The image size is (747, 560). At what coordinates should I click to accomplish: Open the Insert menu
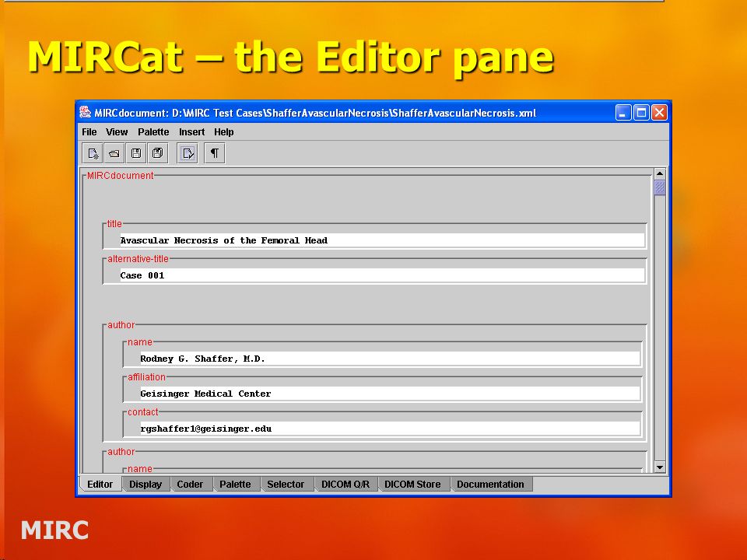tap(191, 132)
